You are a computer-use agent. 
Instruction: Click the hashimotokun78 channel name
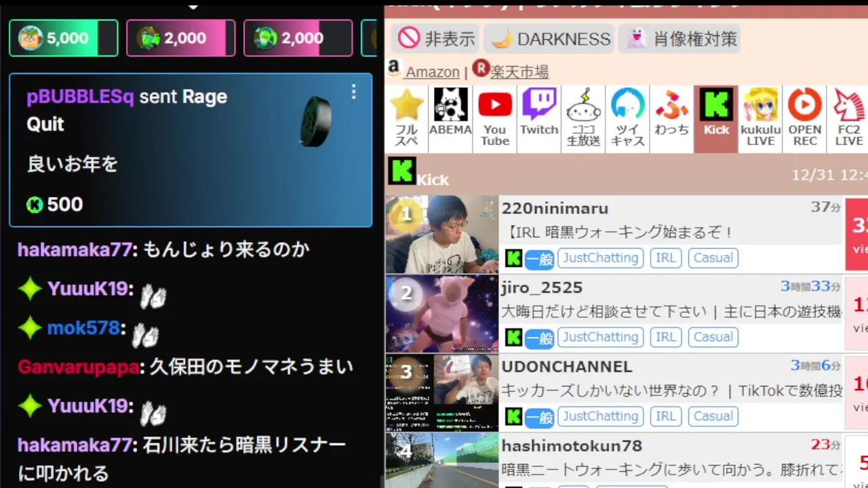coord(572,446)
